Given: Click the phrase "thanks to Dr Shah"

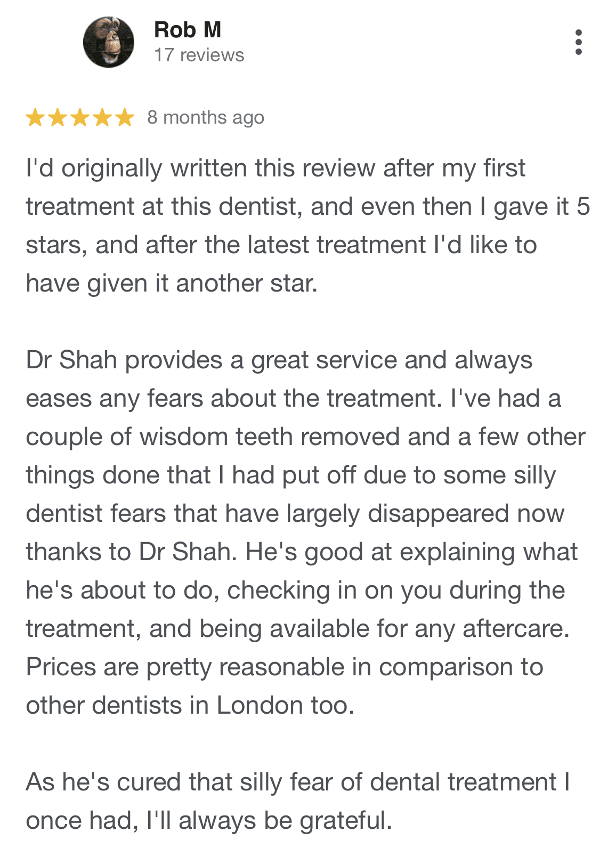Looking at the screenshot, I should (131, 552).
